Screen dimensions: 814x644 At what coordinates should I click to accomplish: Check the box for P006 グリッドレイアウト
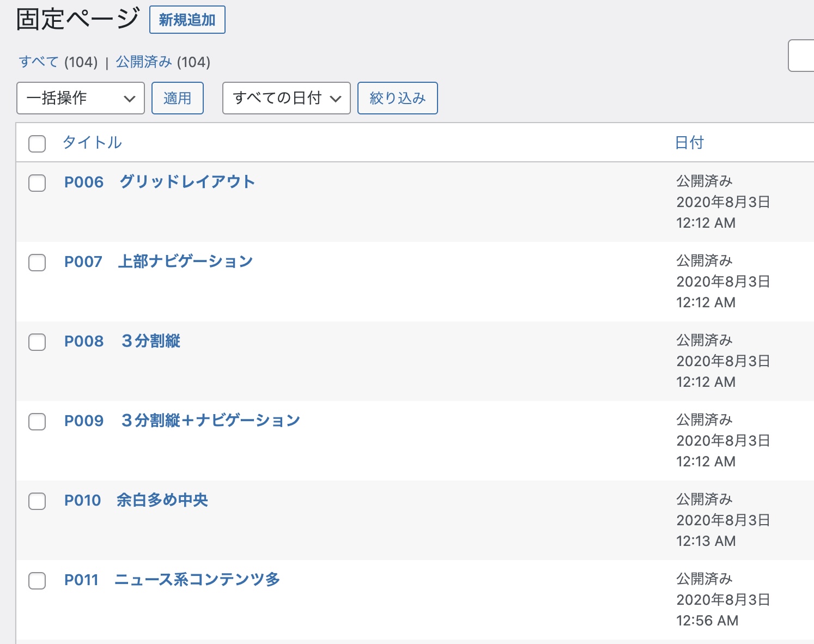pyautogui.click(x=37, y=183)
